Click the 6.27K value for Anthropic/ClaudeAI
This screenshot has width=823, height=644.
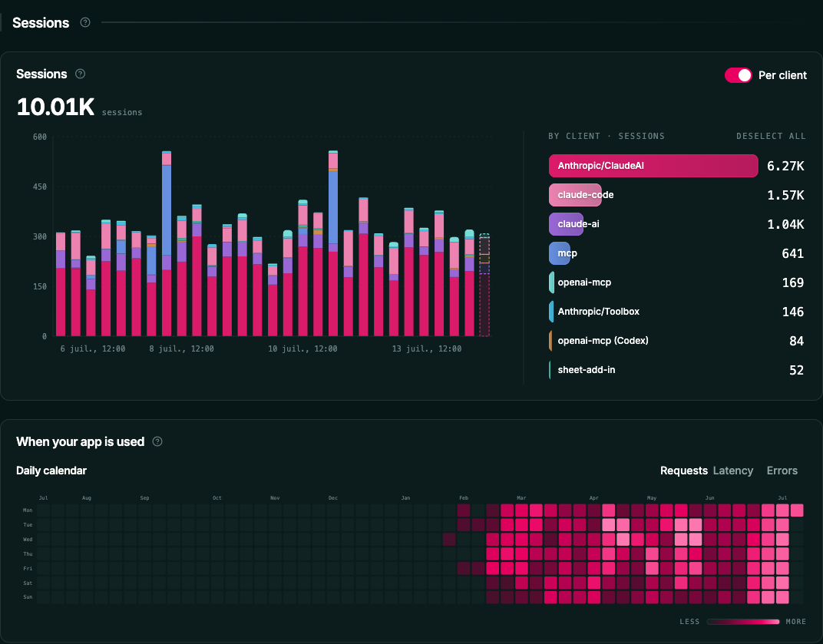click(x=785, y=167)
